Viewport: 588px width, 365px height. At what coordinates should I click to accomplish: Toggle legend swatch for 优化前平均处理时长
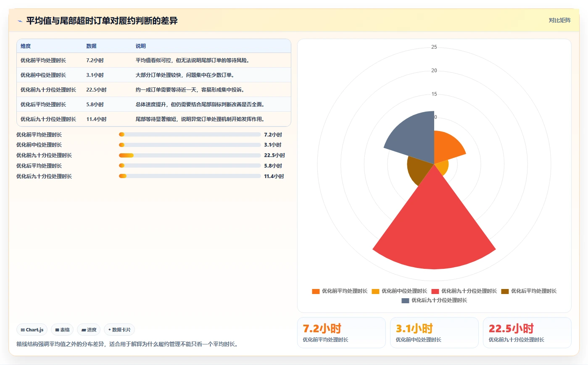click(316, 291)
